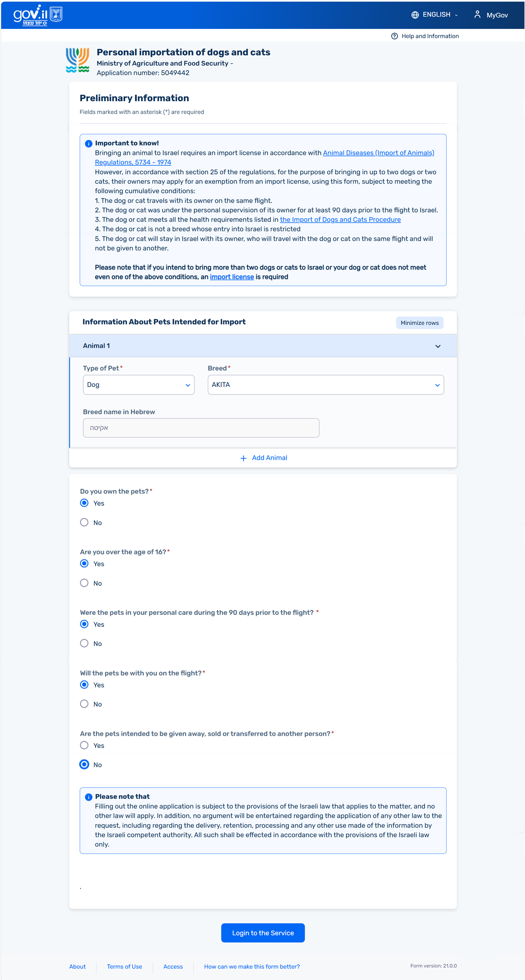Click the MyGov user profile icon

pyautogui.click(x=477, y=15)
